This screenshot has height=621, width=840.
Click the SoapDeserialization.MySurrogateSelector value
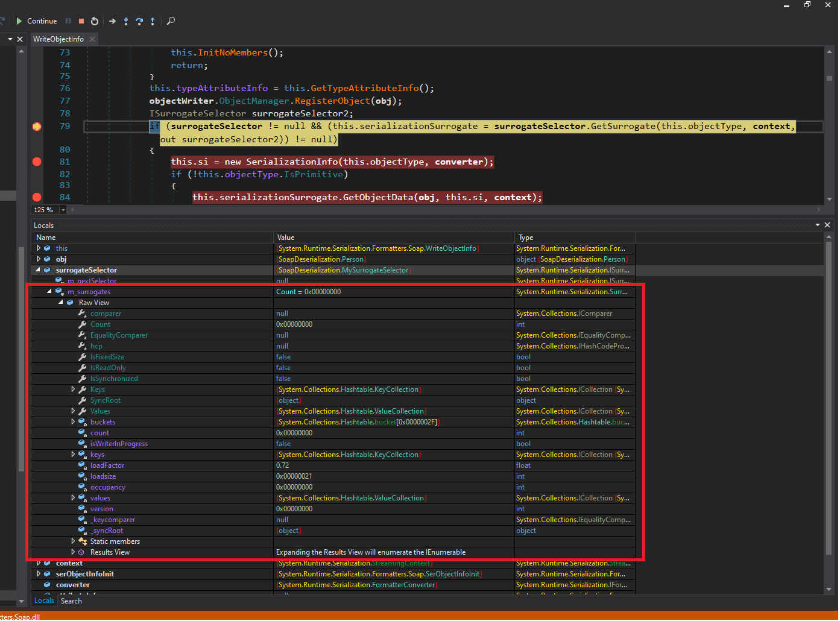pos(344,270)
